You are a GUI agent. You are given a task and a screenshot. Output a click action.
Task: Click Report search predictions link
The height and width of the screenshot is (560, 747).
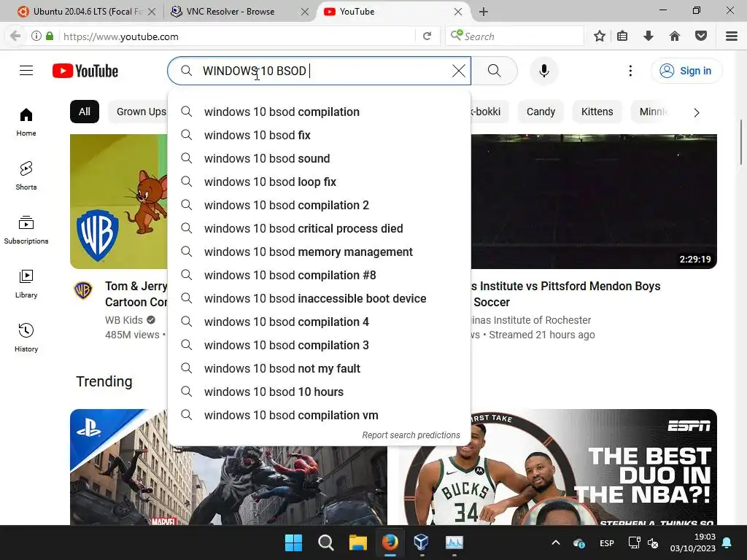coord(411,435)
